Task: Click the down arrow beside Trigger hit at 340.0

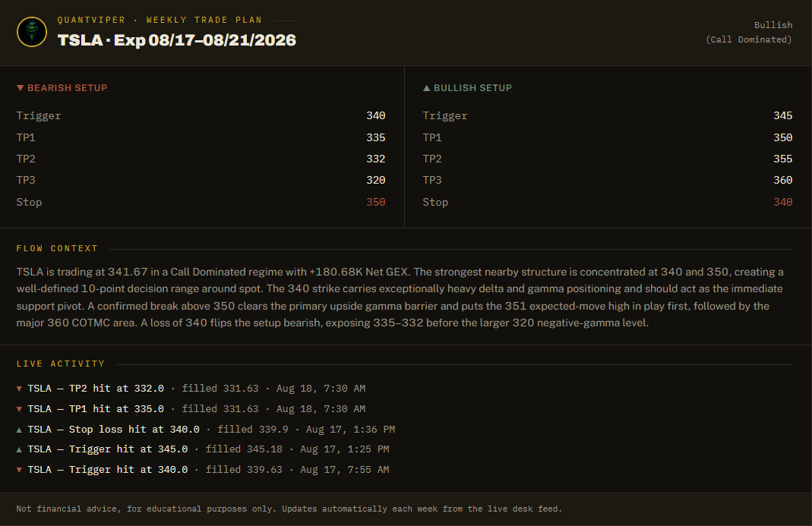Action: (x=19, y=470)
